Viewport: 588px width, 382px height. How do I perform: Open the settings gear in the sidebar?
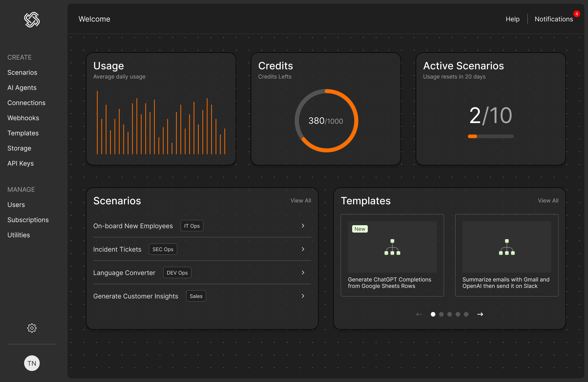(32, 328)
